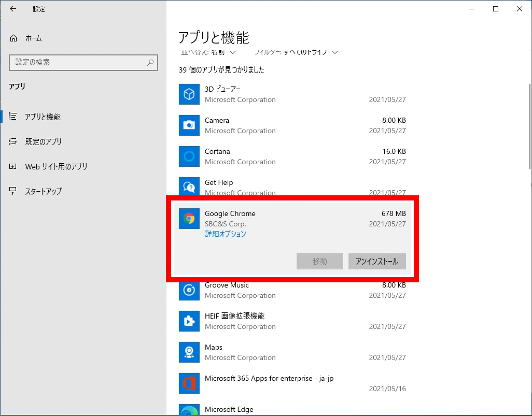Viewport: 532px width, 416px height.
Task: Click the 2021/05/27 date in Maps row
Action: point(387,357)
